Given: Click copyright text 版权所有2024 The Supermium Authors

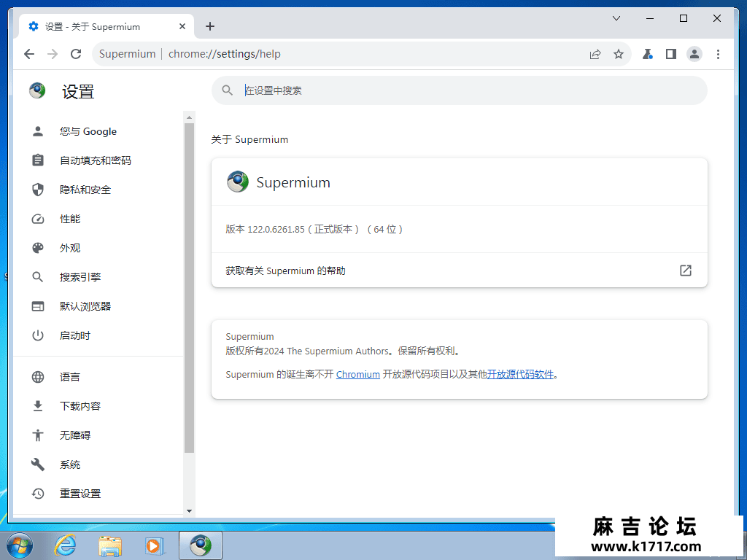Looking at the screenshot, I should (x=307, y=351).
